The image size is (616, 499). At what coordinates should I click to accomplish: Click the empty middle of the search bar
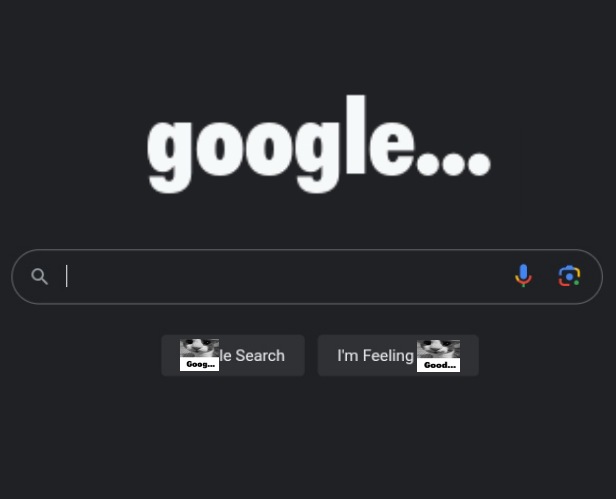pos(287,276)
